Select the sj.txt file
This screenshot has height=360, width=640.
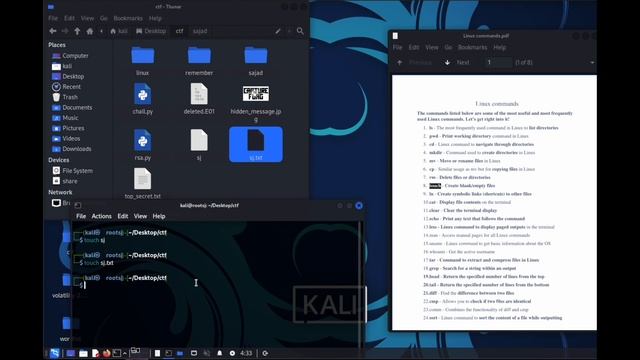click(256, 144)
